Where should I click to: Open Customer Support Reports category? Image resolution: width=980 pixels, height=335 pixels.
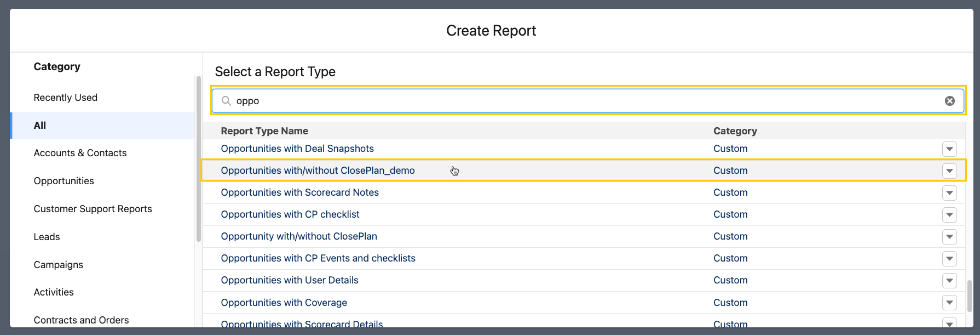coord(93,209)
